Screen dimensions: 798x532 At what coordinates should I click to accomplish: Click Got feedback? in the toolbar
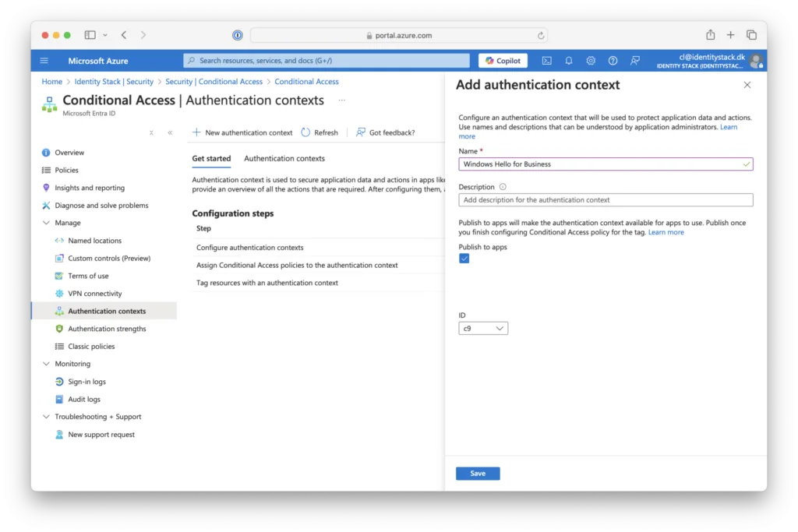[x=385, y=132]
